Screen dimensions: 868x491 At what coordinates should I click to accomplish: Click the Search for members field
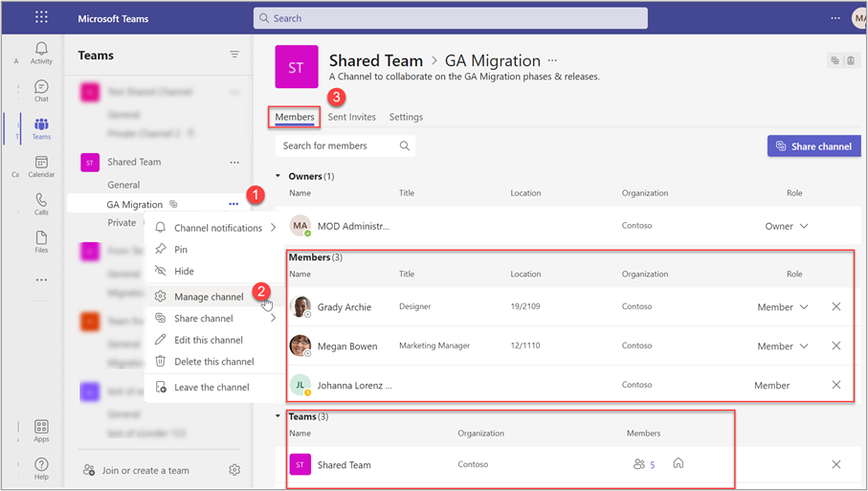[x=338, y=145]
